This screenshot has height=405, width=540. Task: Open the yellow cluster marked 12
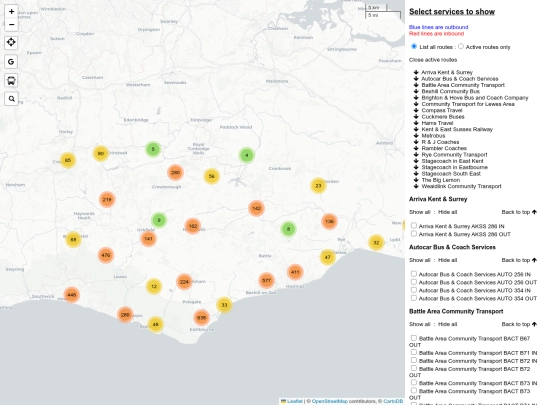coord(154,286)
